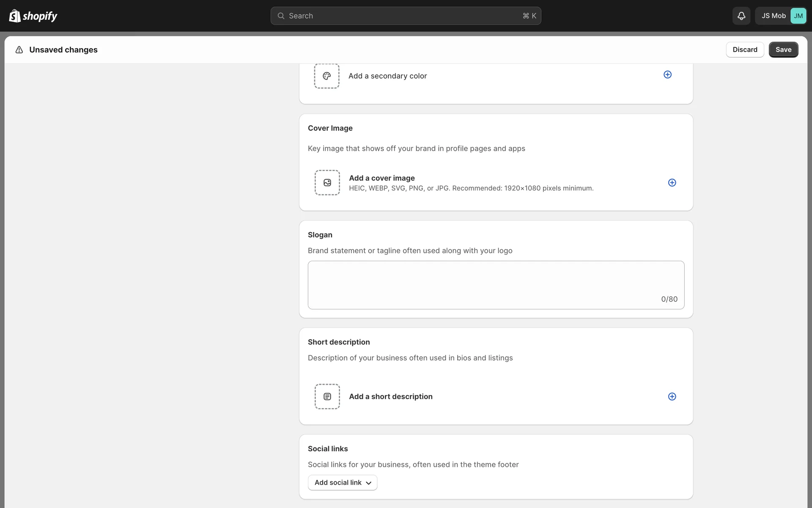
Task: Click Add a short description label
Action: tap(390, 397)
